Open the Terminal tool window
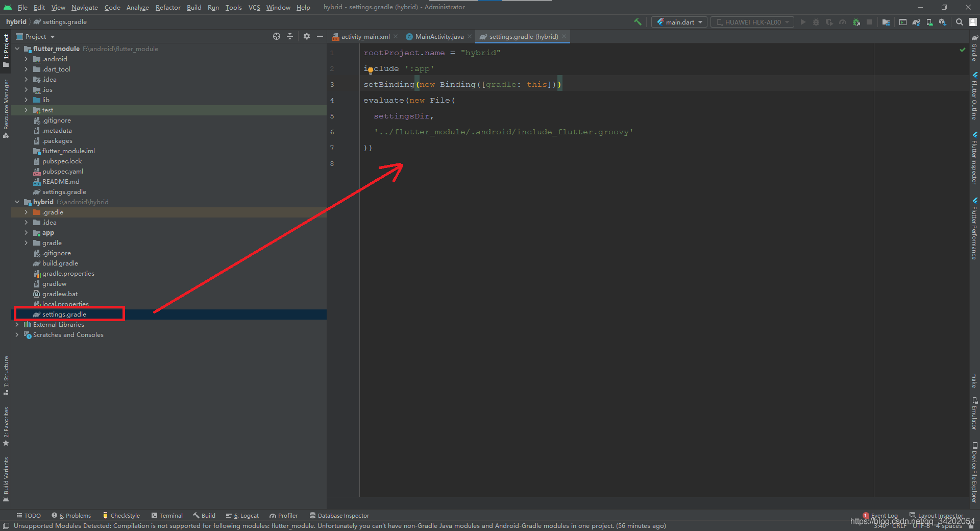 167,515
